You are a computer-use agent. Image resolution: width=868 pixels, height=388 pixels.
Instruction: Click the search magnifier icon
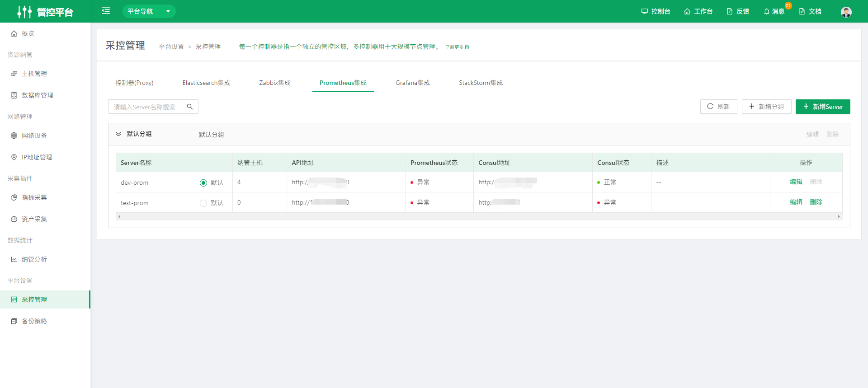(x=190, y=107)
